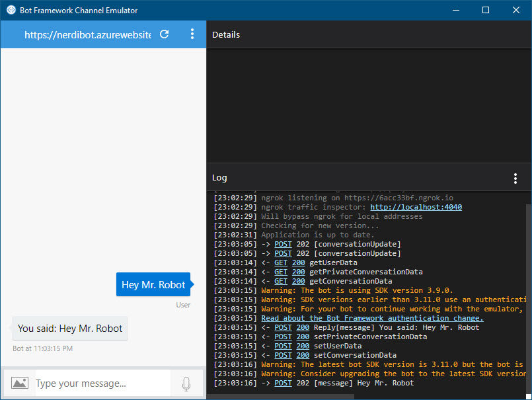Click the Bot Framework app icon in title bar
The width and height of the screenshot is (532, 400).
(11, 10)
